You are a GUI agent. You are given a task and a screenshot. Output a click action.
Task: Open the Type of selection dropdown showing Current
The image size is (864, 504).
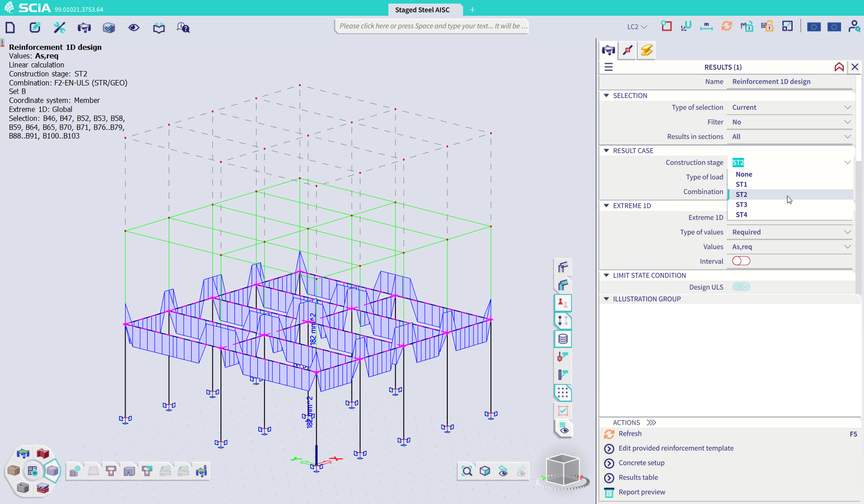click(x=790, y=107)
